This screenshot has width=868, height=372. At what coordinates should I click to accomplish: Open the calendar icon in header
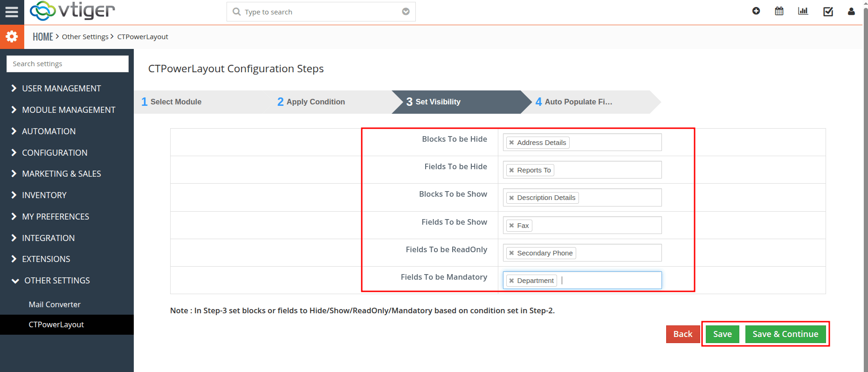click(x=779, y=11)
